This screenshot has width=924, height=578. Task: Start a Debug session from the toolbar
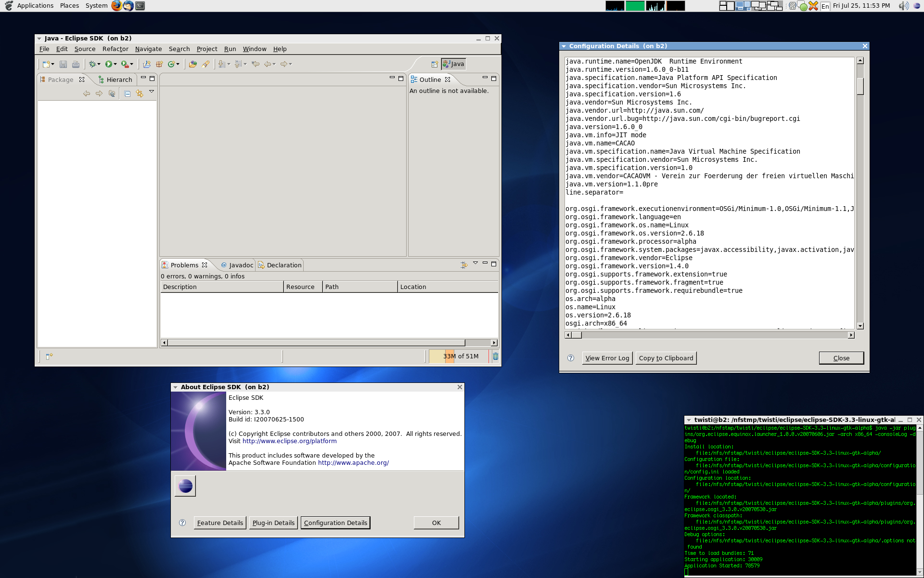[92, 64]
